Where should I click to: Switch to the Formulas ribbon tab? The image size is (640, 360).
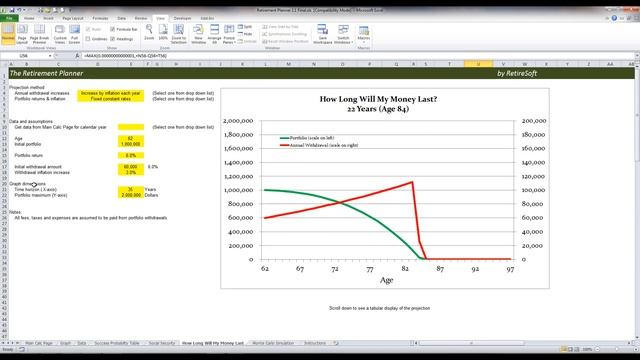point(100,18)
